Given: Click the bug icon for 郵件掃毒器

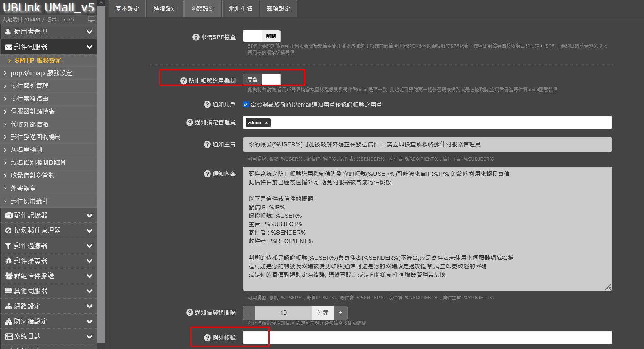Looking at the screenshot, I should (x=8, y=261).
